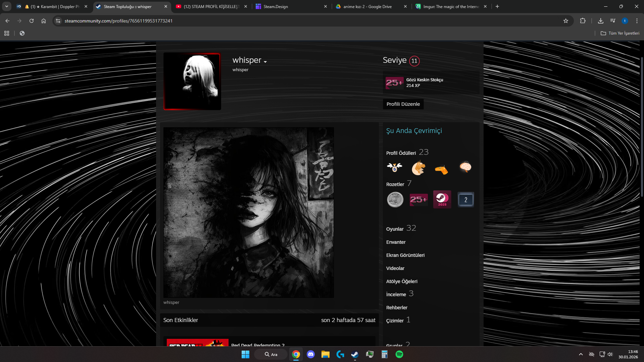
Task: Switch to the STEAM PROFİL KİŞİSELLEŞTİRME YouTube tab
Action: click(212, 6)
